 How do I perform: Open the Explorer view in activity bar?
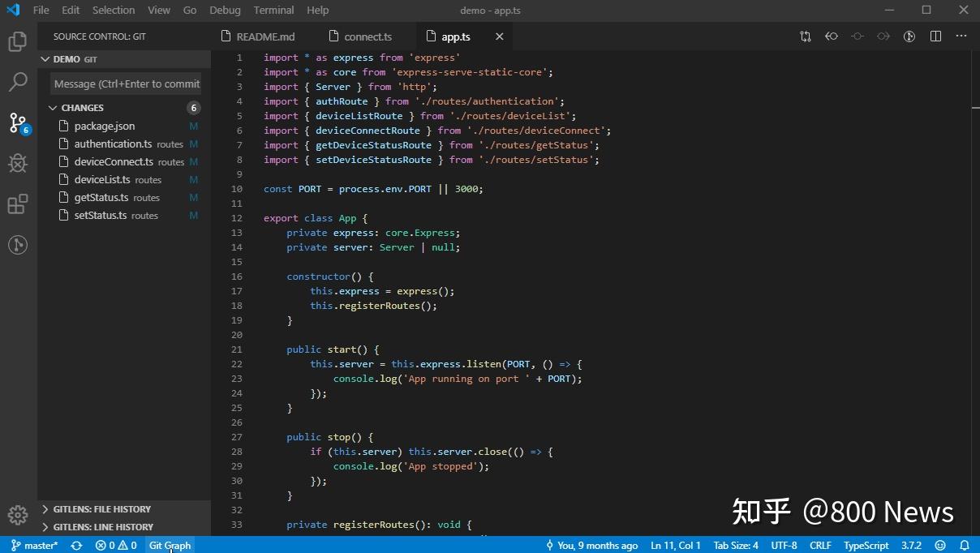click(x=18, y=41)
